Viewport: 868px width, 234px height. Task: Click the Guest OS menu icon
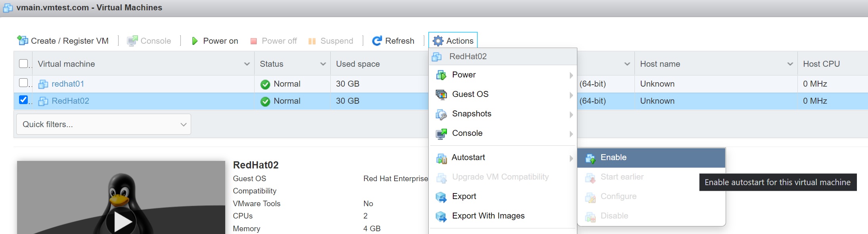[441, 95]
